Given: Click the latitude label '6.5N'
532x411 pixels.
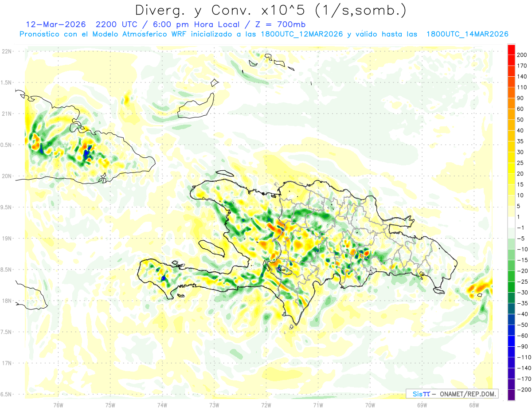Looking at the screenshot, I should pyautogui.click(x=7, y=395).
